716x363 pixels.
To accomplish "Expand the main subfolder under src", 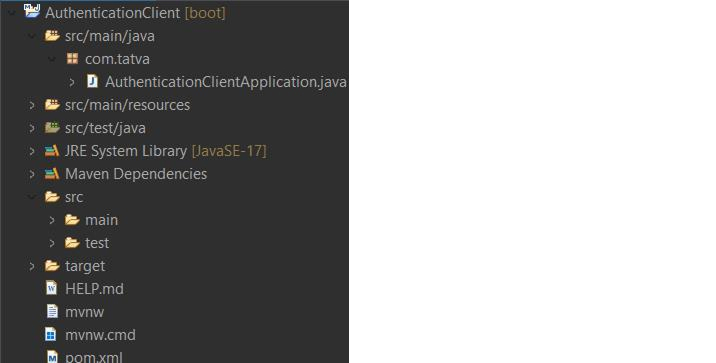I will (52, 220).
